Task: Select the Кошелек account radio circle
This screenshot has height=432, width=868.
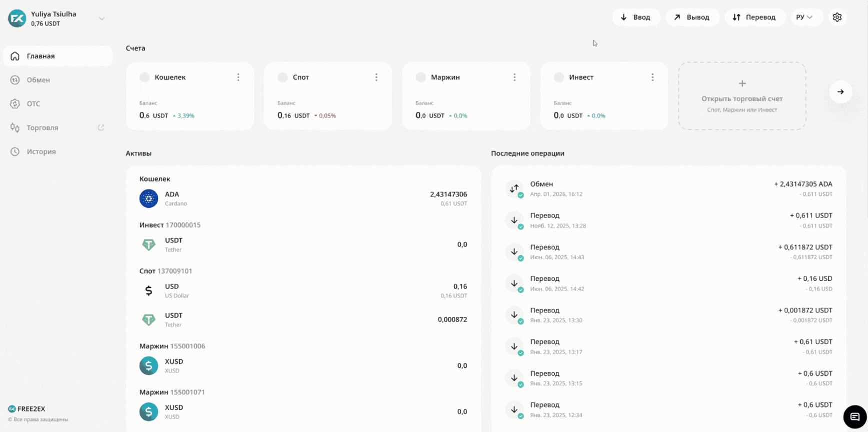Action: [x=145, y=77]
